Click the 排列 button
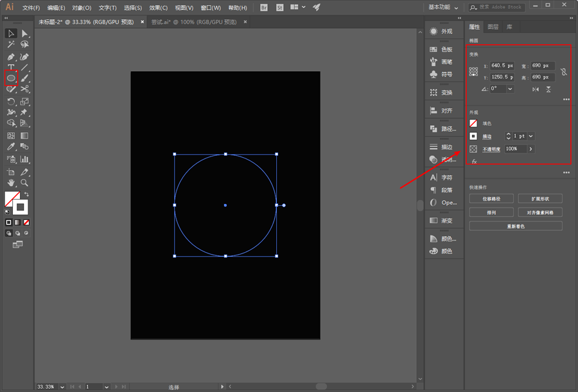This screenshot has width=578, height=392. (x=491, y=212)
